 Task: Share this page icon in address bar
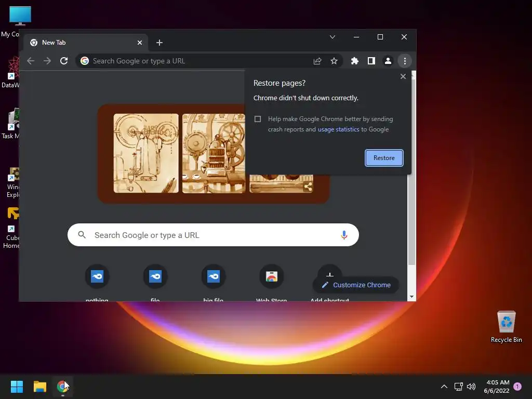tap(317, 61)
